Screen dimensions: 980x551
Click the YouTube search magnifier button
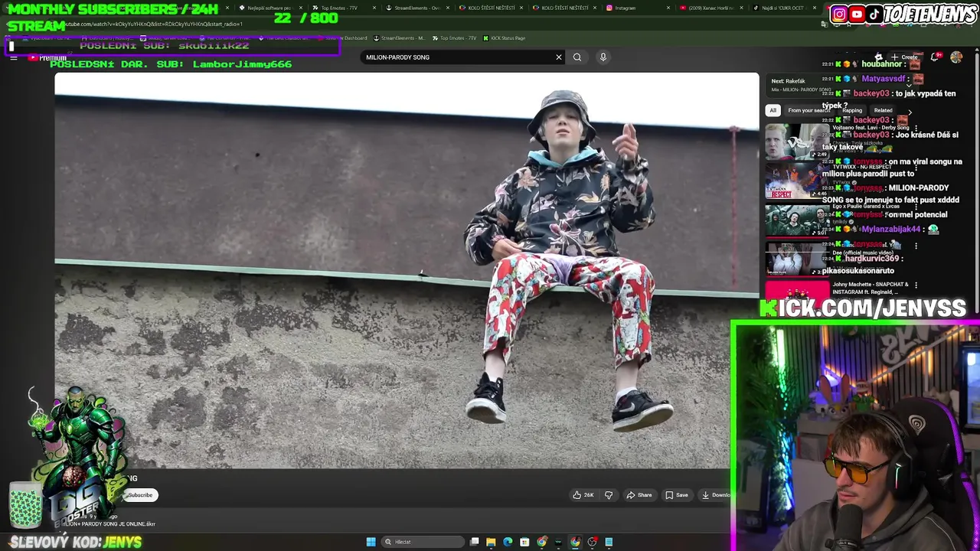(x=577, y=57)
